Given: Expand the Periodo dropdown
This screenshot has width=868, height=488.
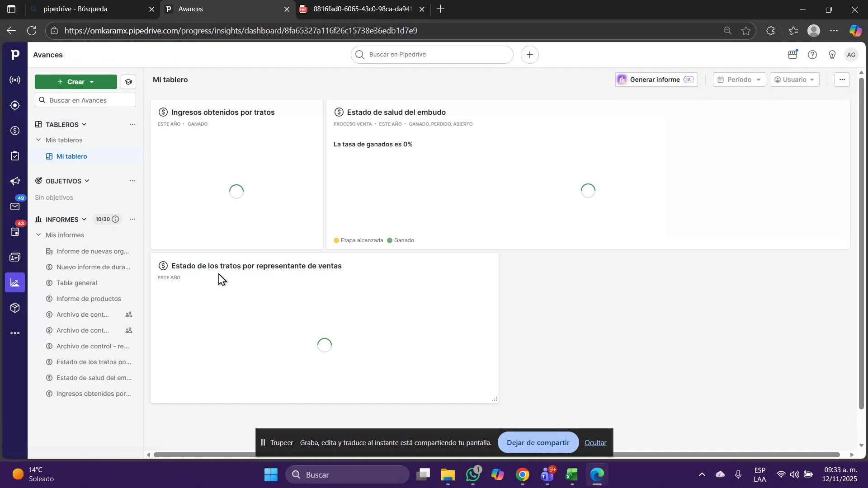Looking at the screenshot, I should coord(739,80).
